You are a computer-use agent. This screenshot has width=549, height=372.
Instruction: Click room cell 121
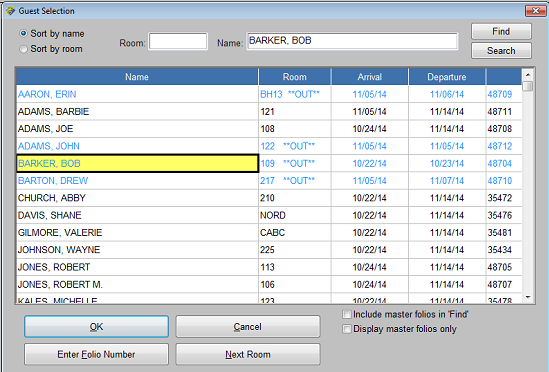pos(294,111)
